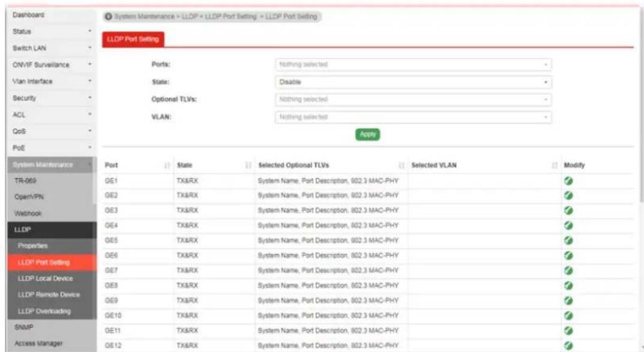
Task: Click the modify icon for port GE11
Action: pos(568,330)
